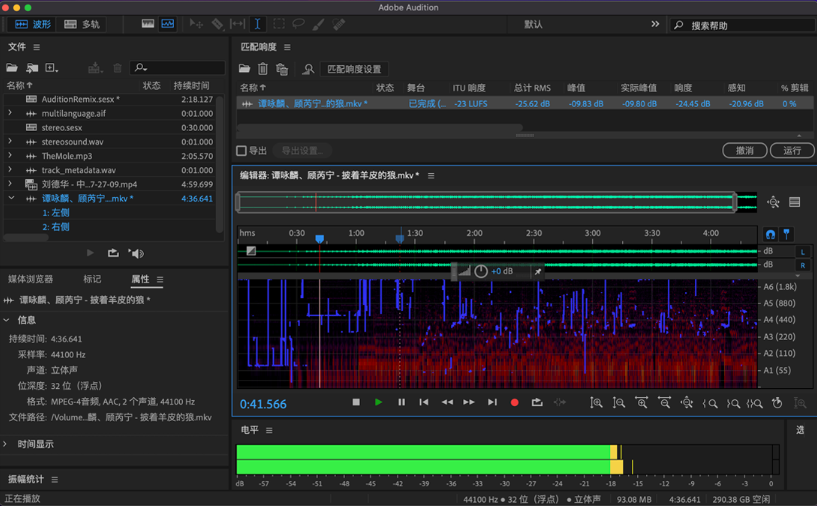Open the workspace overflow menu

(x=655, y=24)
